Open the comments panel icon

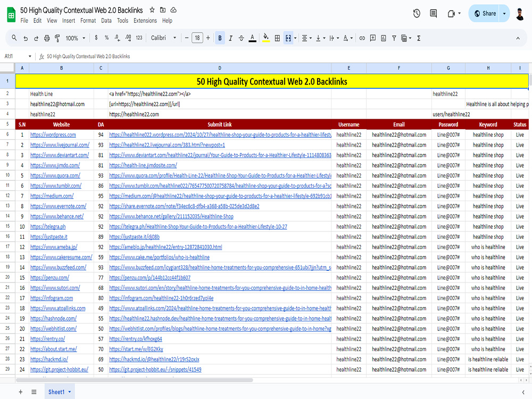point(433,14)
